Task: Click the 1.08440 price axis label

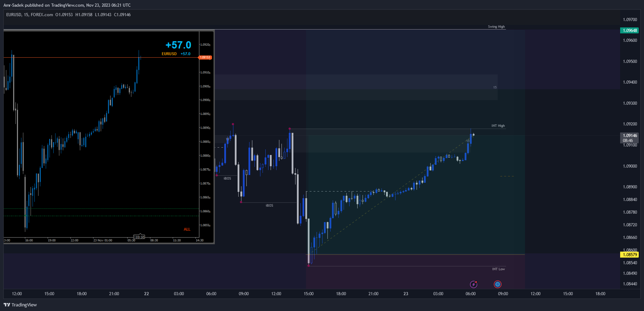Action: click(630, 284)
